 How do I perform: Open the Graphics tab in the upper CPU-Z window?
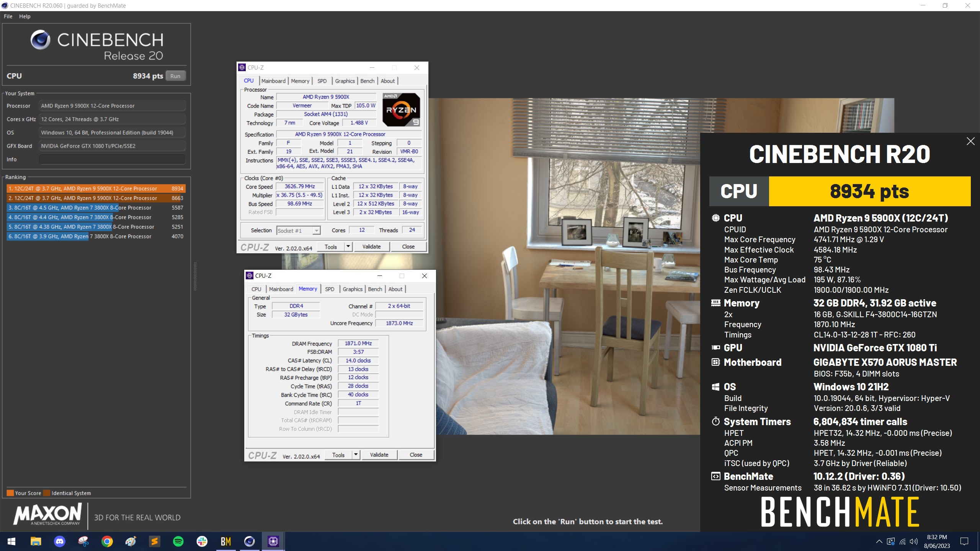pyautogui.click(x=345, y=81)
